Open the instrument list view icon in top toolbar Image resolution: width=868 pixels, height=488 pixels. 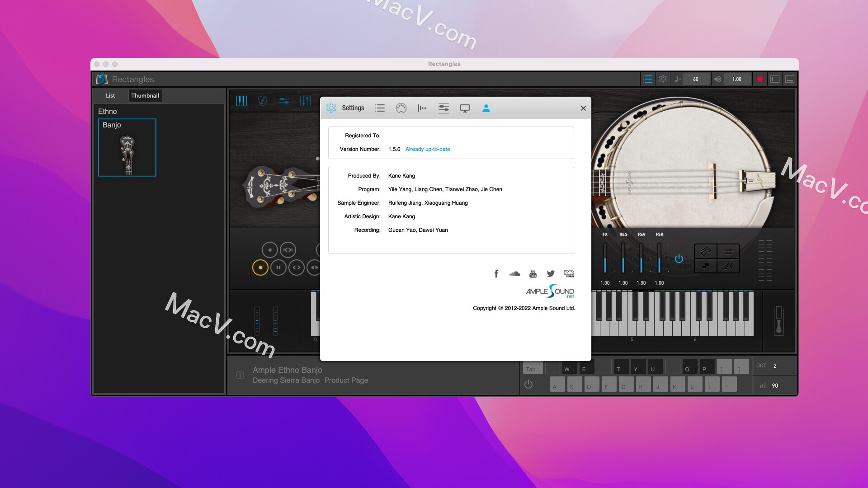pyautogui.click(x=647, y=79)
